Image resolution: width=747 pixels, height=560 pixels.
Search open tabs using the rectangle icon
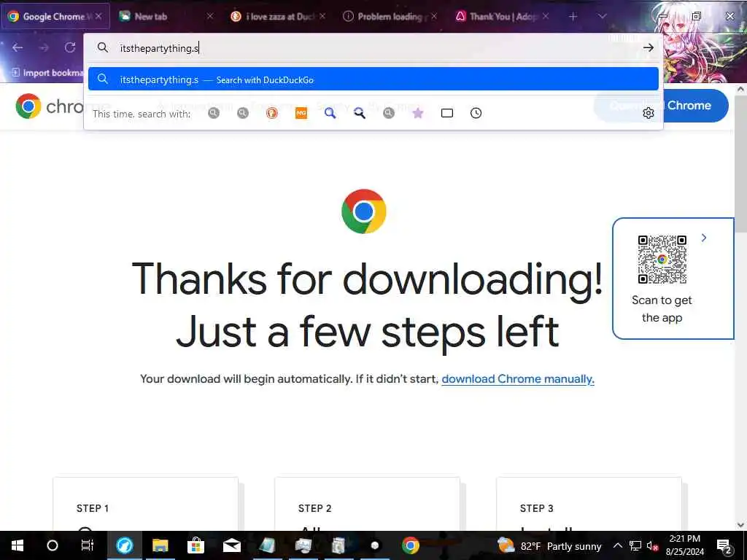pos(447,113)
